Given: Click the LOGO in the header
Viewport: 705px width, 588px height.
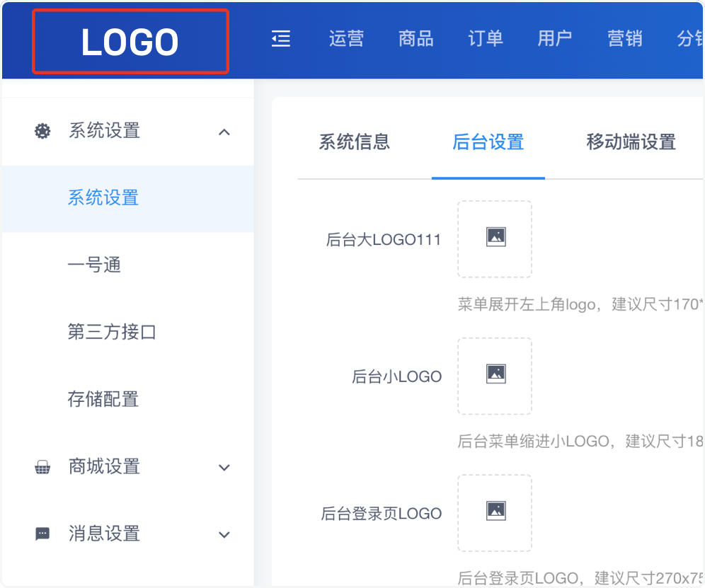Looking at the screenshot, I should pyautogui.click(x=130, y=42).
